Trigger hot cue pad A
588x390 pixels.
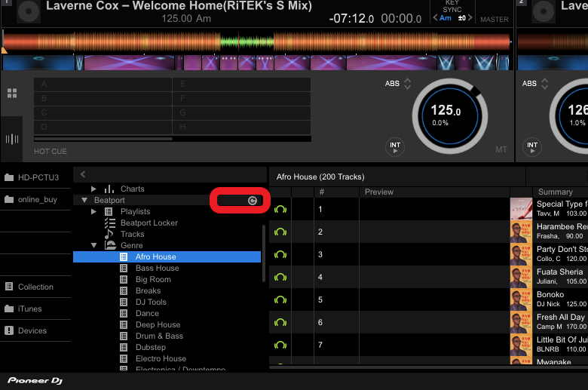click(x=103, y=84)
